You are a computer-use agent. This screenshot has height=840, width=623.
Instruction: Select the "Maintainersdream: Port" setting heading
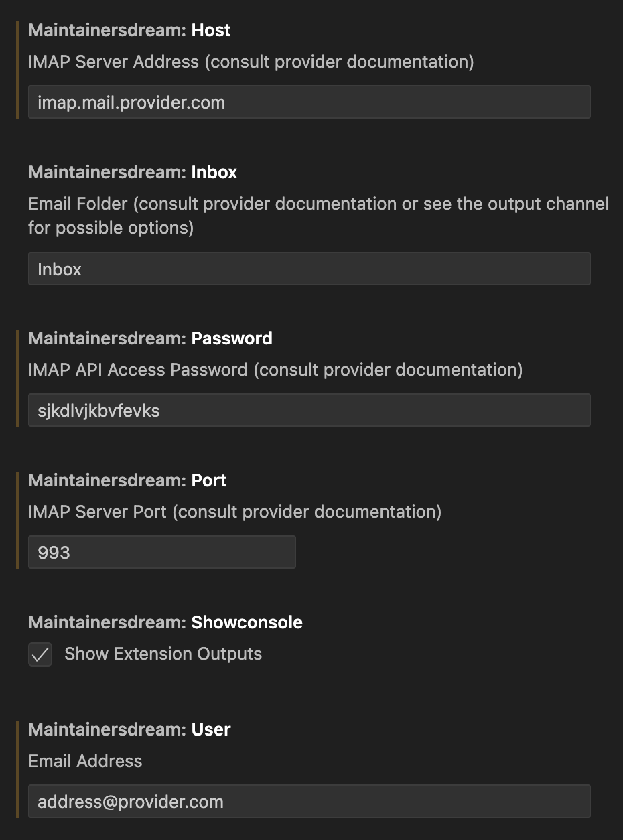[x=127, y=480]
